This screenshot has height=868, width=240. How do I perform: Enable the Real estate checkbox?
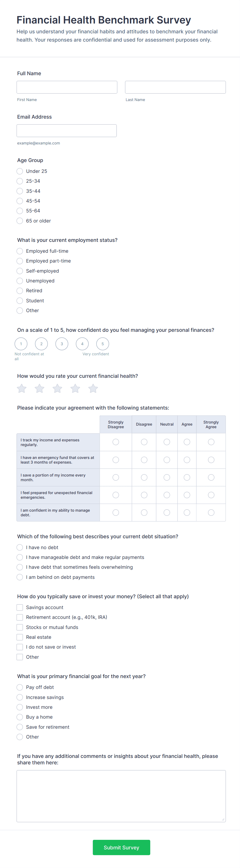(20, 637)
